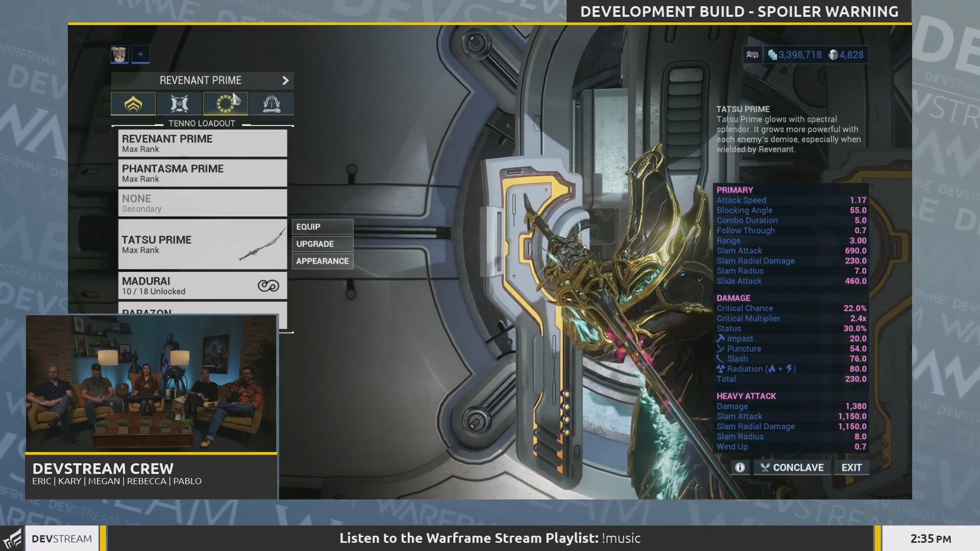This screenshot has width=980, height=551.
Task: Click the heavy attack Wind Up row
Action: coord(791,447)
